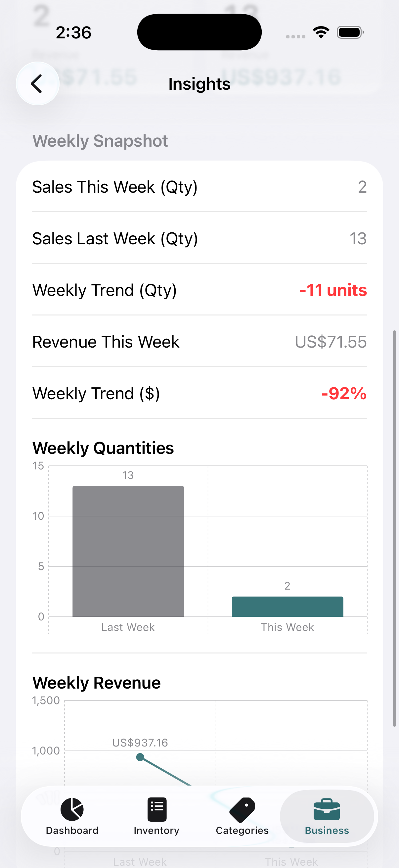Viewport: 399px width, 868px height.
Task: Tap the battery status icon
Action: pyautogui.click(x=350, y=33)
